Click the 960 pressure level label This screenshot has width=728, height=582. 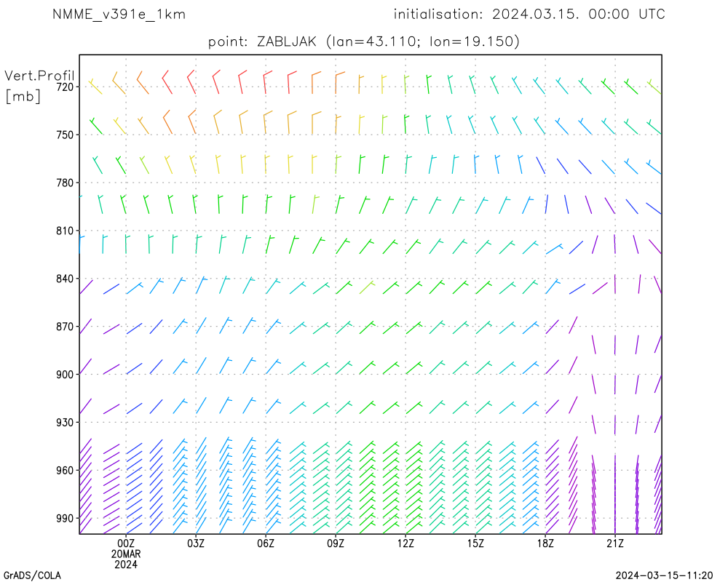coord(65,471)
